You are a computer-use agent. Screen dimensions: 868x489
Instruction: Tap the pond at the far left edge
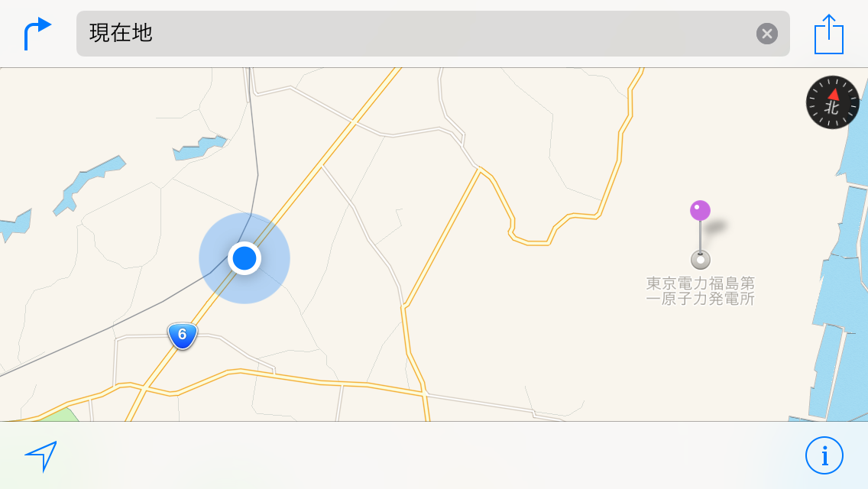point(15,225)
